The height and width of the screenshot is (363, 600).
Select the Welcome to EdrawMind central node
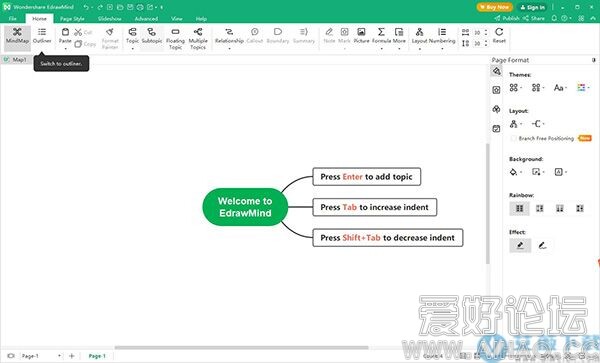[245, 207]
